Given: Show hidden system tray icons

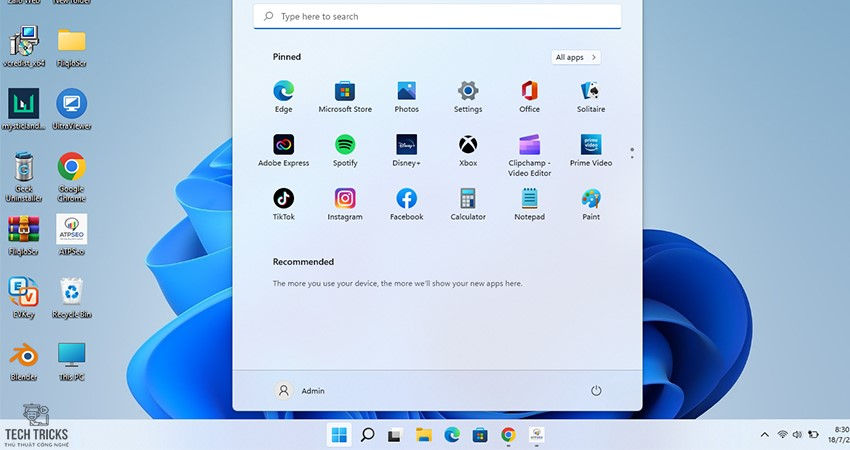Looking at the screenshot, I should coord(764,434).
